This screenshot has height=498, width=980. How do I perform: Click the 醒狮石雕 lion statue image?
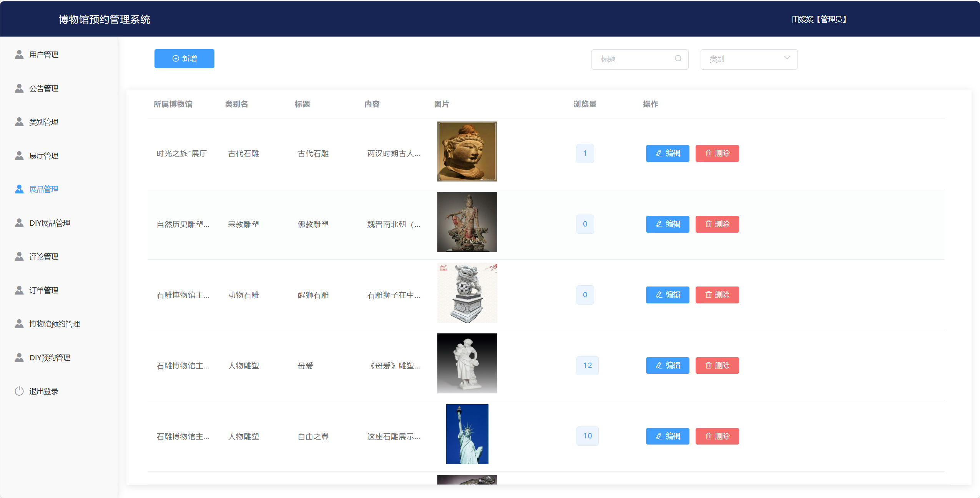coord(467,293)
